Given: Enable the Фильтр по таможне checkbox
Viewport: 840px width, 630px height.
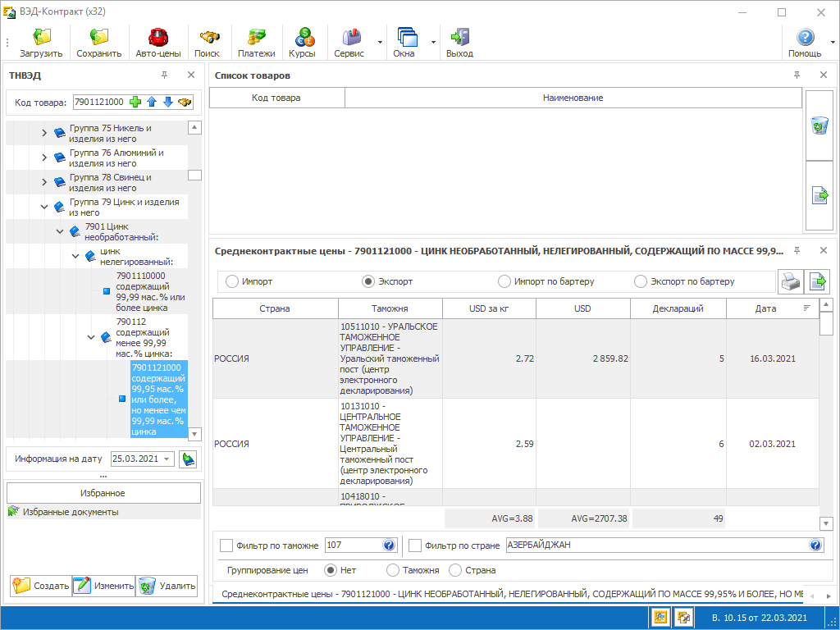Looking at the screenshot, I should 226,546.
